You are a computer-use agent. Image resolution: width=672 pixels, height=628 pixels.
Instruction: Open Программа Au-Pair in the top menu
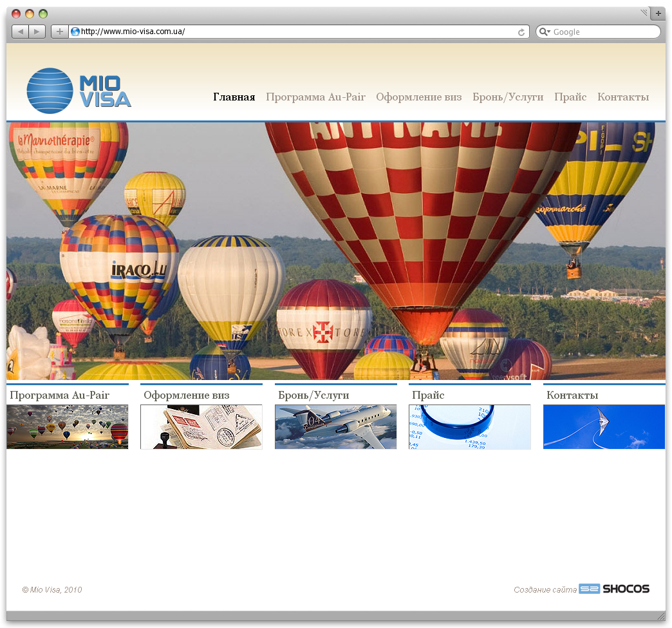tap(315, 97)
